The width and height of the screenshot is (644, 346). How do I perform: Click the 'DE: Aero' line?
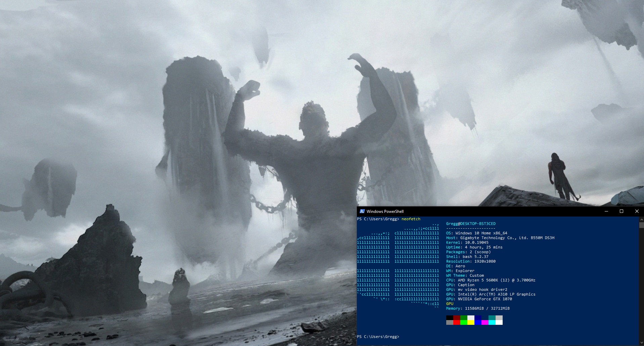pos(455,266)
